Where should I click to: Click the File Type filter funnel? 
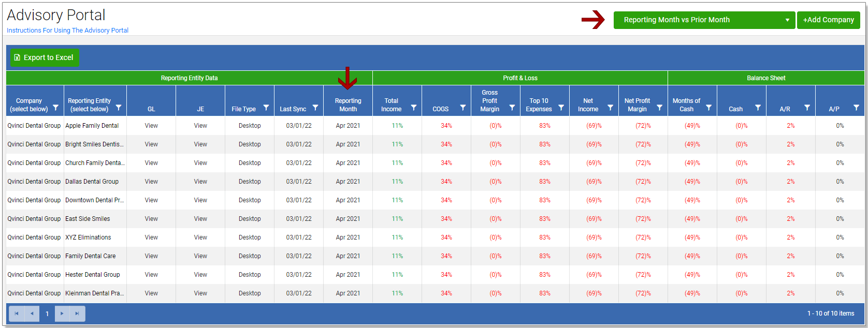click(x=266, y=108)
